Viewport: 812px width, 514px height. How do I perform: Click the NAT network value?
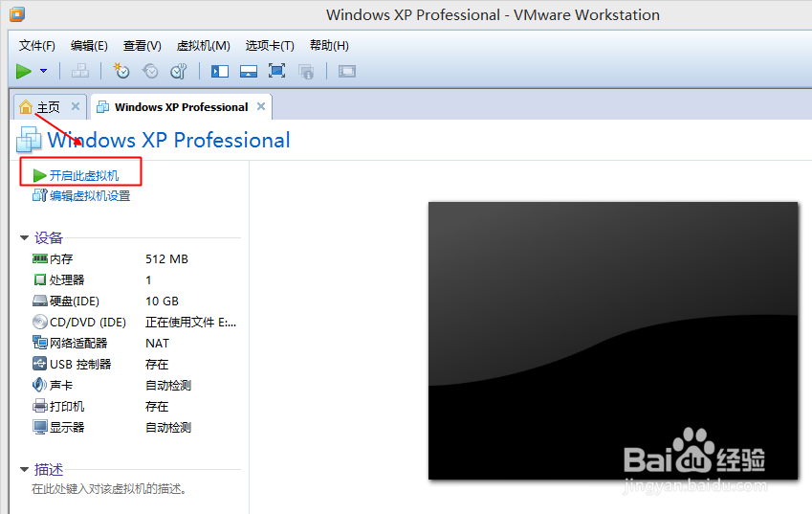click(157, 343)
